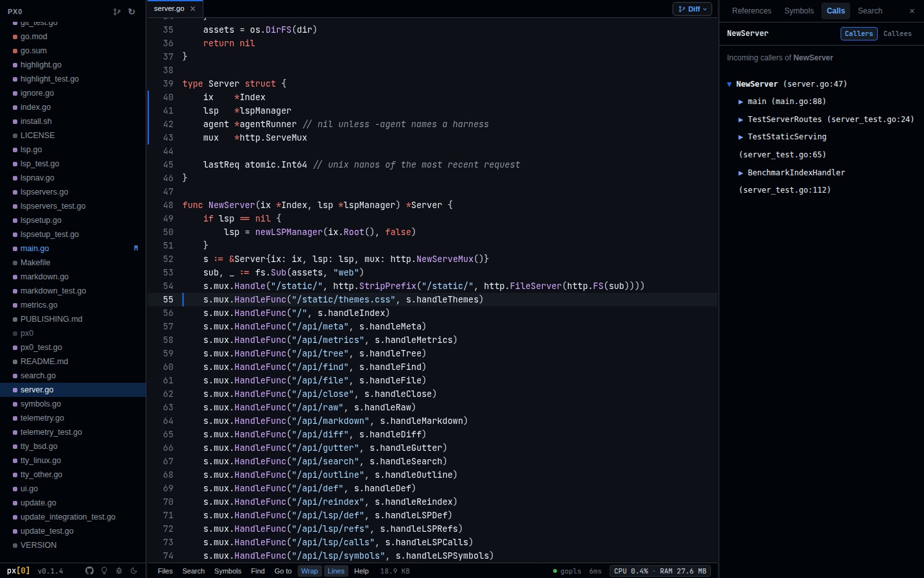Open update_integration_test.go file
Image resolution: width=924 pixels, height=578 pixels.
pyautogui.click(x=73, y=517)
